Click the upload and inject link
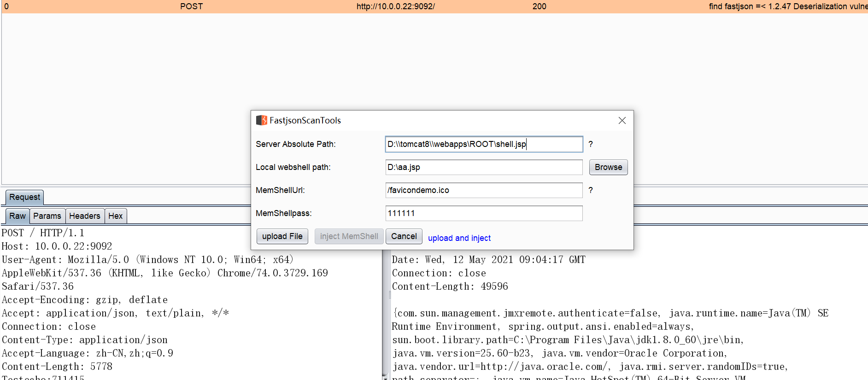Image resolution: width=868 pixels, height=380 pixels. click(459, 238)
